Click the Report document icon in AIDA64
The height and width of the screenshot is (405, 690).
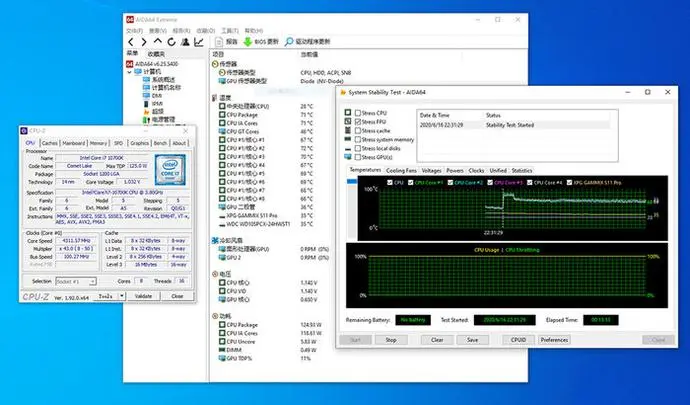pyautogui.click(x=219, y=42)
